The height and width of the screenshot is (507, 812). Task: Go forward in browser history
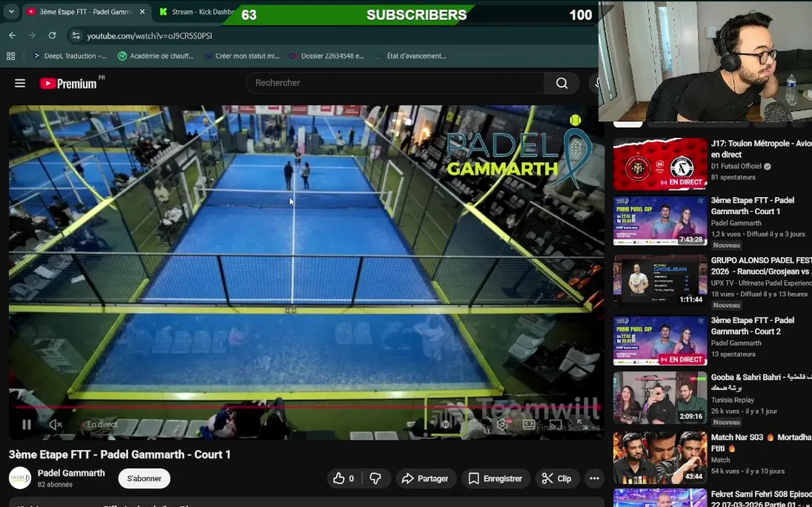coord(32,36)
